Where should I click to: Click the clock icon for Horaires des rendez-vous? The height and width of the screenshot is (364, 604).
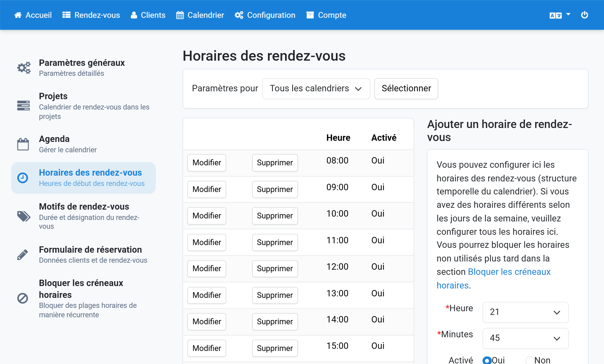[x=22, y=178]
